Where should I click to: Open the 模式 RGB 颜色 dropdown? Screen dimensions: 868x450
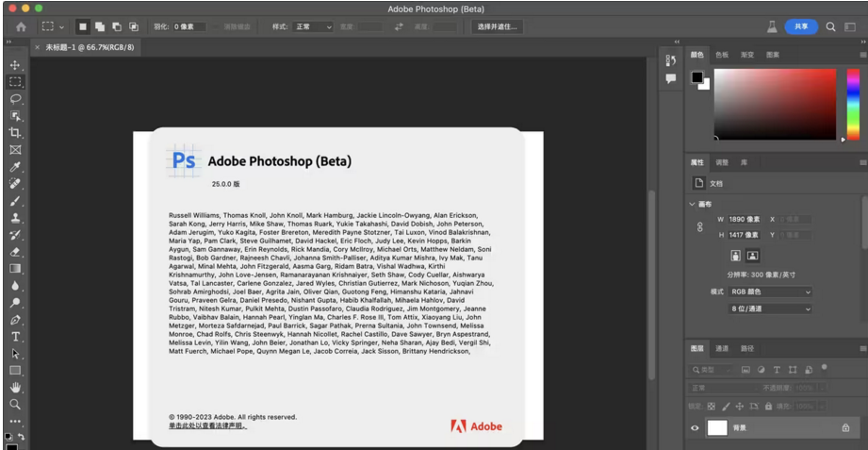pyautogui.click(x=770, y=292)
